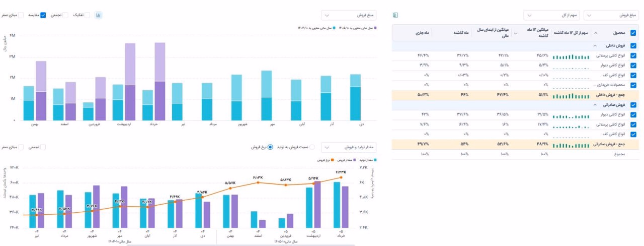This screenshot has width=644, height=246.
Task: Collapse the فروش داخلی group
Action: (x=595, y=46)
